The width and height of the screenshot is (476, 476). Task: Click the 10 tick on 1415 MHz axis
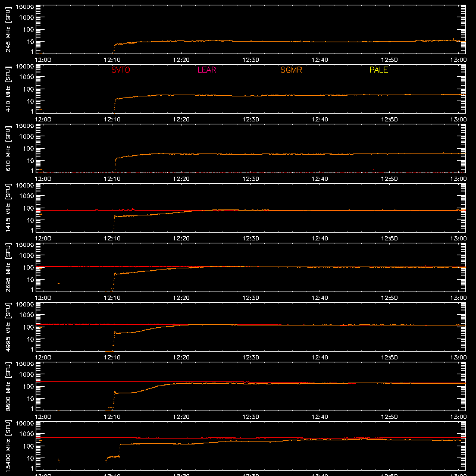30,220
